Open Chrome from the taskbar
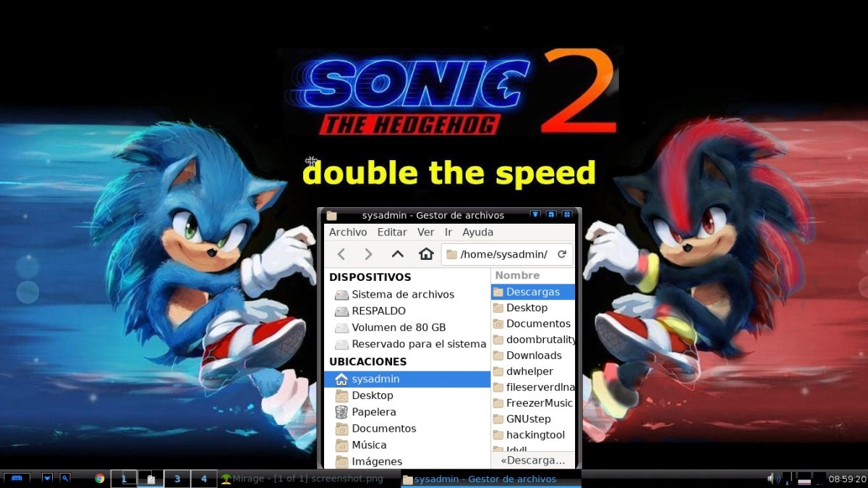This screenshot has width=868, height=488. [100, 479]
